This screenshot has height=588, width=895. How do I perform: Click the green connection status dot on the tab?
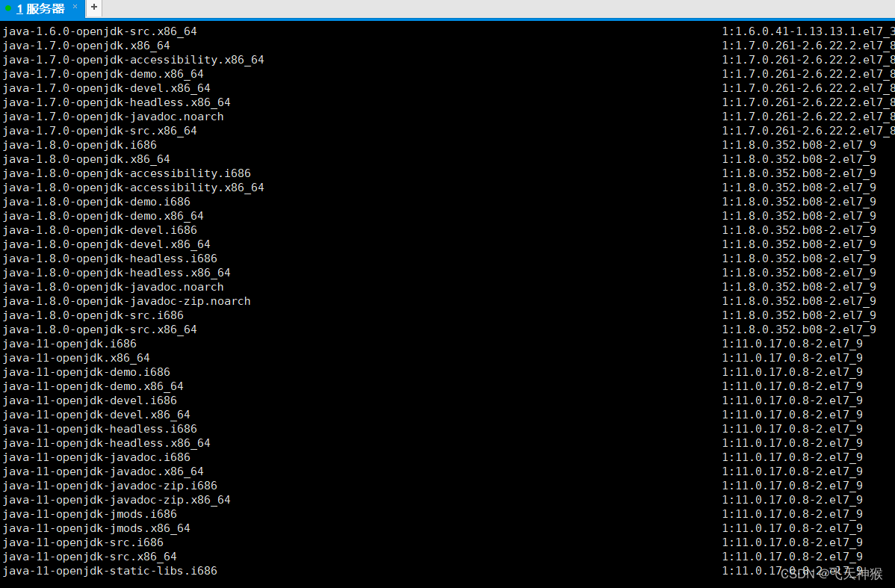8,8
